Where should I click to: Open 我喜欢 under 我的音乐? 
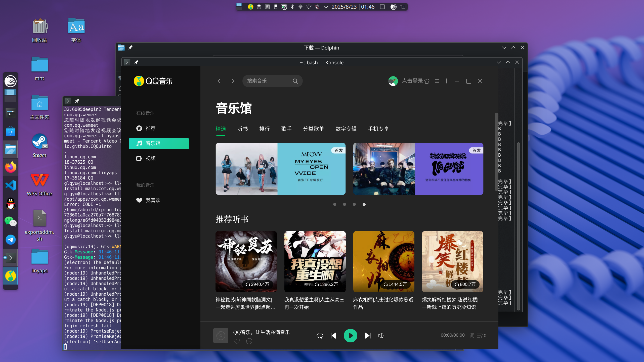click(153, 200)
